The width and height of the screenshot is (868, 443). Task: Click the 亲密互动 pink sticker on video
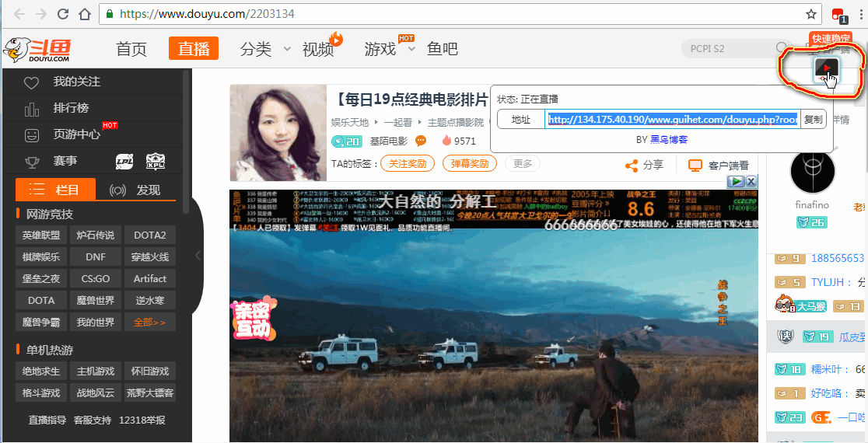pyautogui.click(x=253, y=319)
